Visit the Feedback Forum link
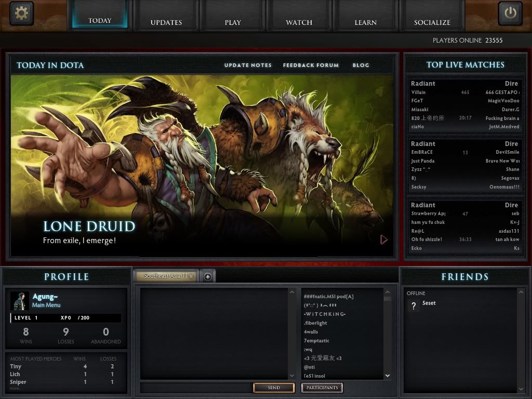The width and height of the screenshot is (532, 399). click(x=311, y=65)
